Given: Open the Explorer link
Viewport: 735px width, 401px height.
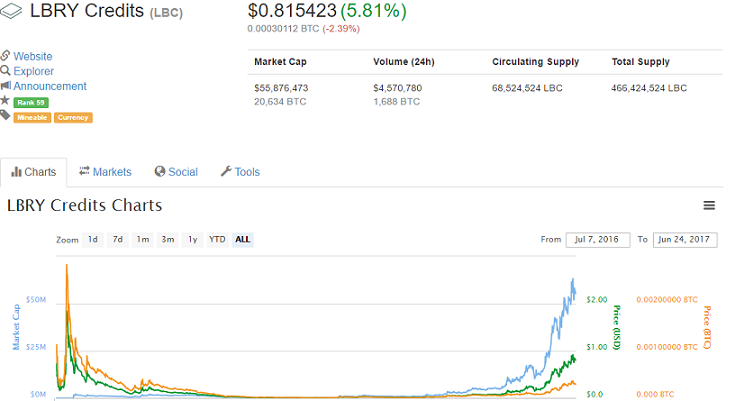Looking at the screenshot, I should point(34,71).
